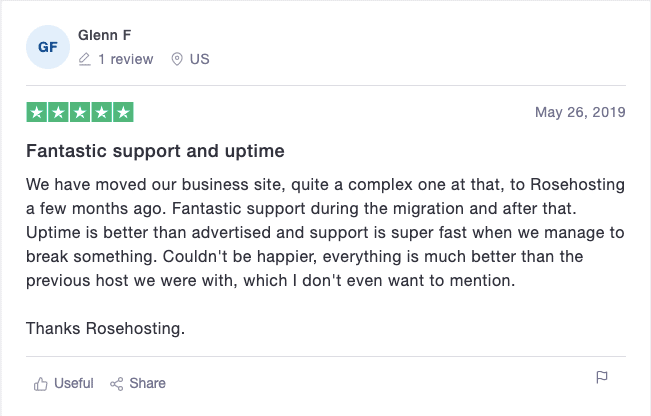Click the May 26, 2019 review date
Viewport: 651px width, 416px height.
(x=580, y=112)
